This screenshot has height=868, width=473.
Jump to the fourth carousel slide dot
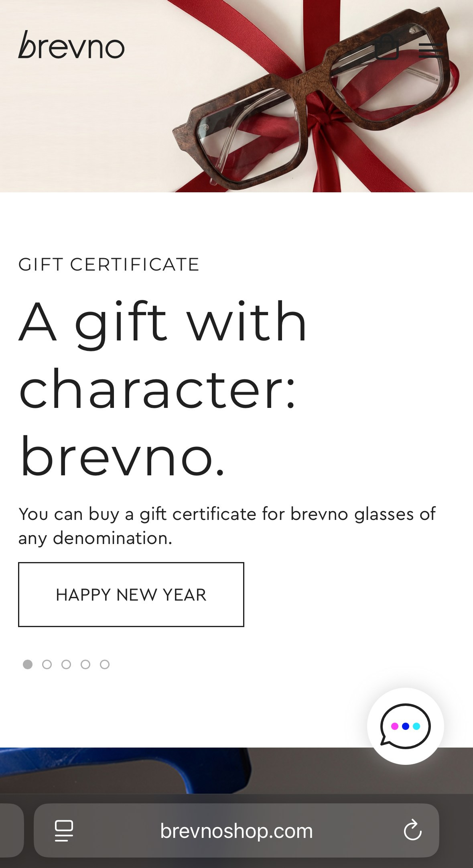tap(85, 664)
